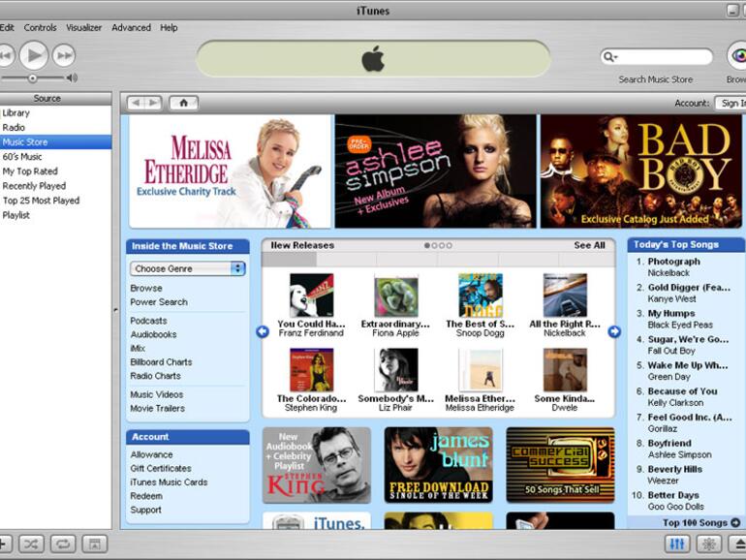Click the Browse eye icon
This screenshot has width=746, height=560.
(x=738, y=56)
